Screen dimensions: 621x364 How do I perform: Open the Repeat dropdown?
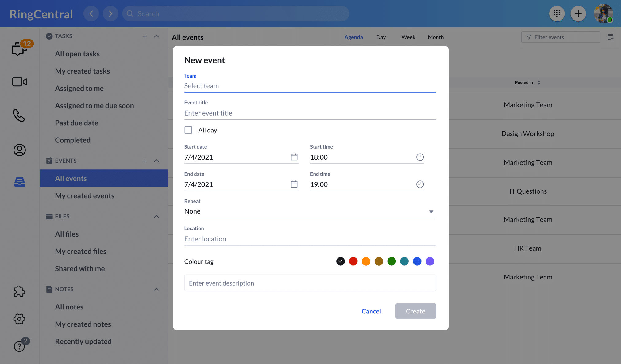310,211
